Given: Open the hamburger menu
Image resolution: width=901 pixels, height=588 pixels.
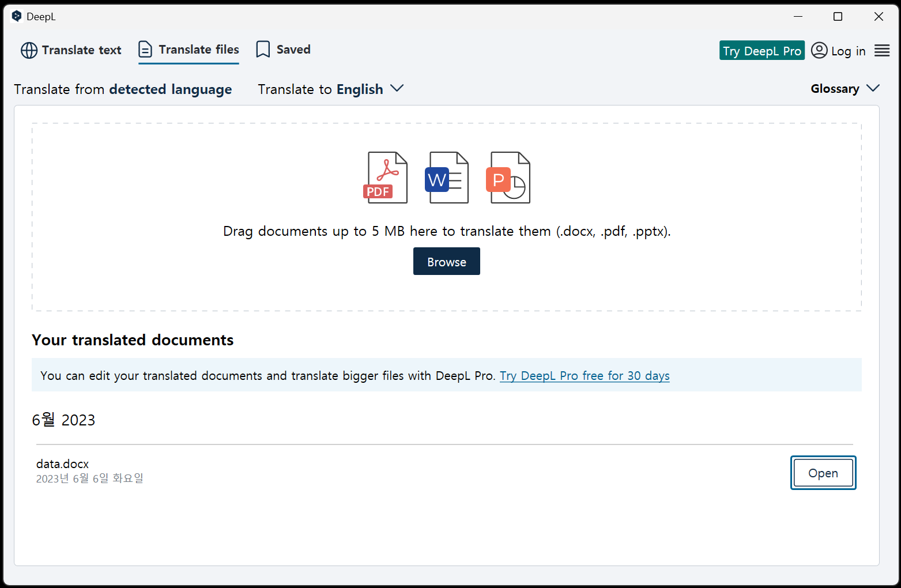Looking at the screenshot, I should [882, 51].
